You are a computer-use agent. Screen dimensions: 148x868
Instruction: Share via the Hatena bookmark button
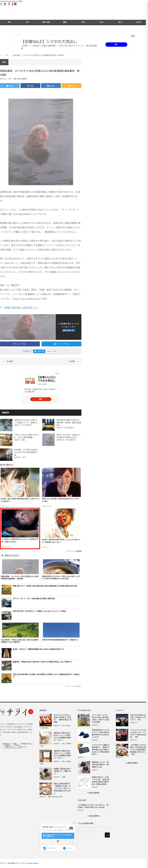pyautogui.click(x=51, y=86)
